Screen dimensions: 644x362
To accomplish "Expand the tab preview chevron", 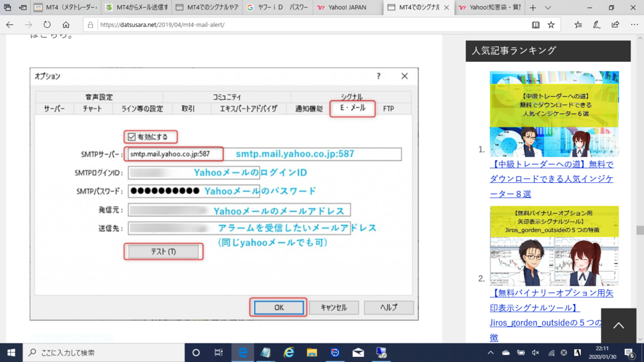I will pyautogui.click(x=548, y=8).
